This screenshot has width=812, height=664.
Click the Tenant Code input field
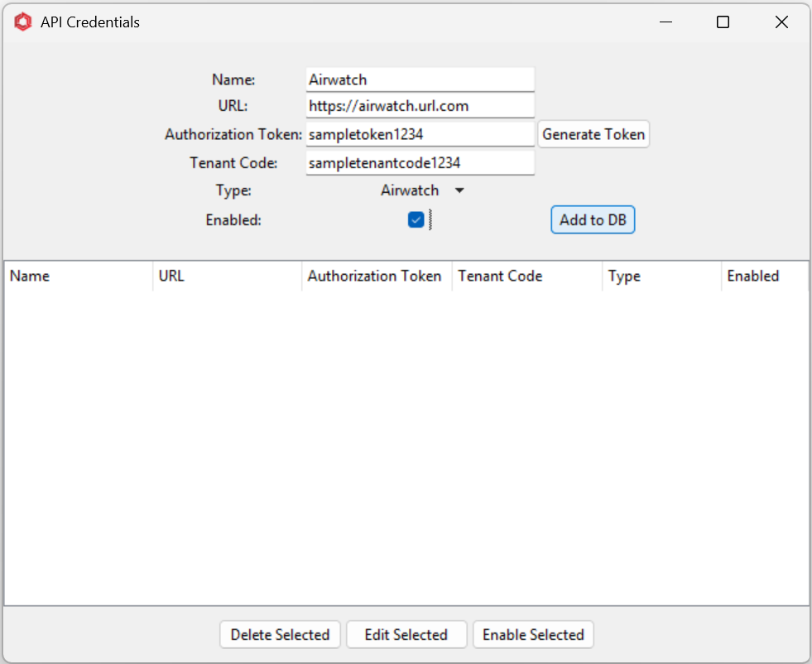pyautogui.click(x=420, y=162)
